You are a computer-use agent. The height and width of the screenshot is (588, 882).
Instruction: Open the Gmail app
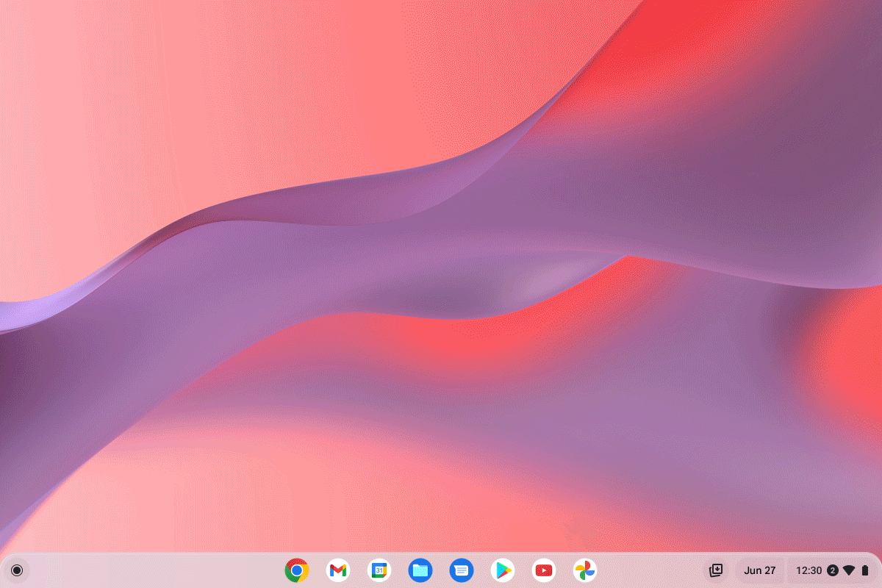(x=338, y=570)
